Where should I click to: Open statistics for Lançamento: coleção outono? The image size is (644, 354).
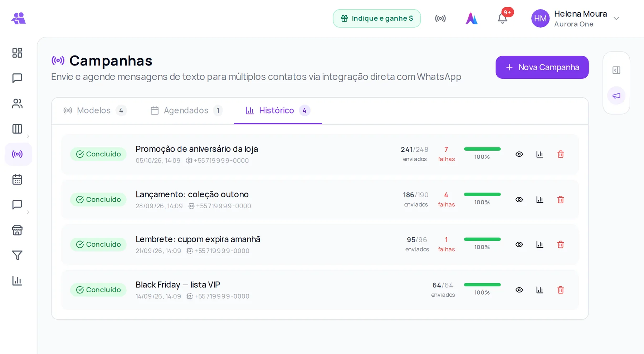click(540, 200)
